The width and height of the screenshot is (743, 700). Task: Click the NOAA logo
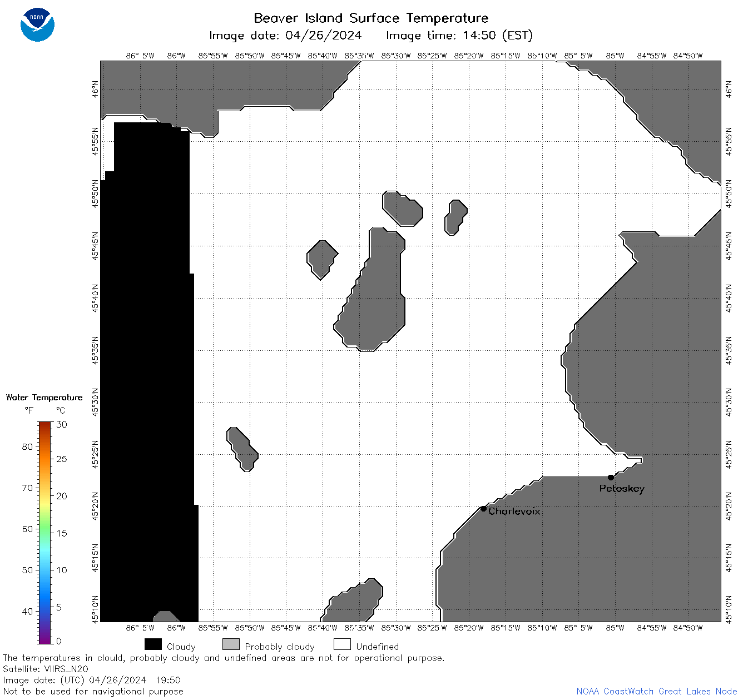coord(37,25)
